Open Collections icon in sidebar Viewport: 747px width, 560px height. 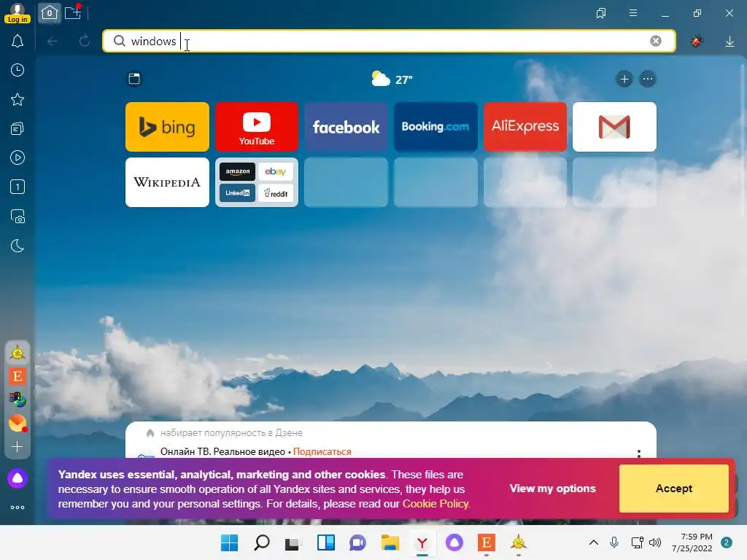point(18,128)
